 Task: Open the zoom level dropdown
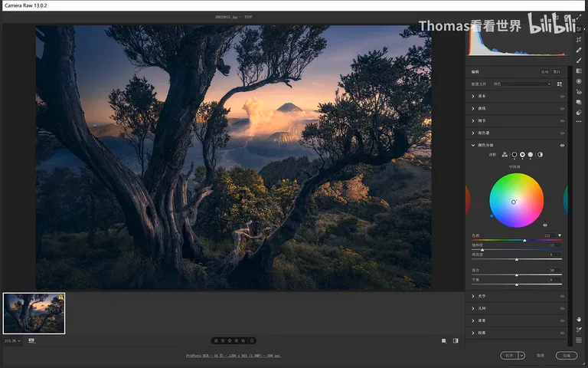(12, 341)
